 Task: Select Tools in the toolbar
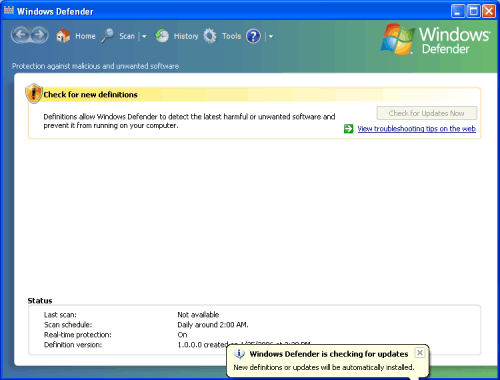point(231,36)
